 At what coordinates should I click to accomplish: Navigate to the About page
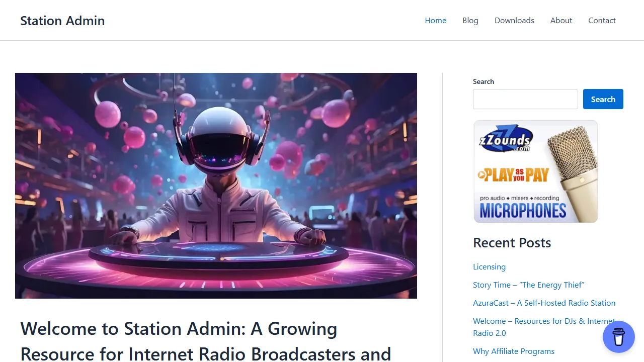(x=561, y=20)
